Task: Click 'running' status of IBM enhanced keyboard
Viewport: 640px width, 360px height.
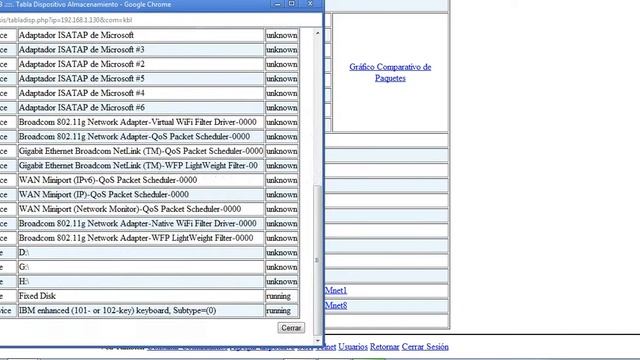Action: (x=282, y=311)
